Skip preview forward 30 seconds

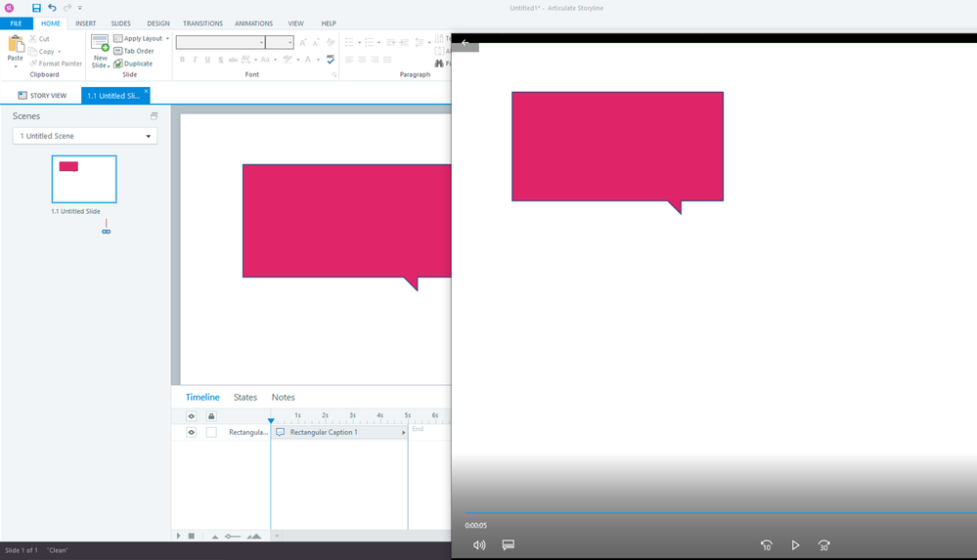(824, 545)
